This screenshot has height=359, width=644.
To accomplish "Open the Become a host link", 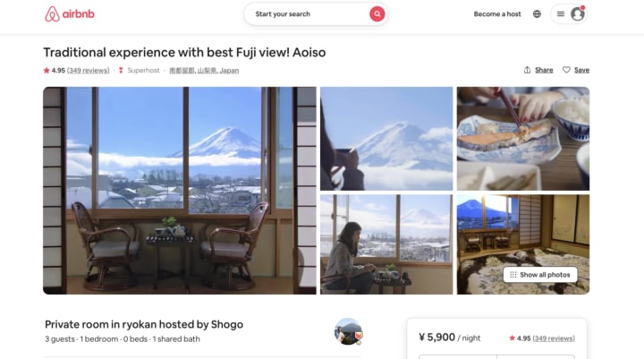I will coord(497,14).
